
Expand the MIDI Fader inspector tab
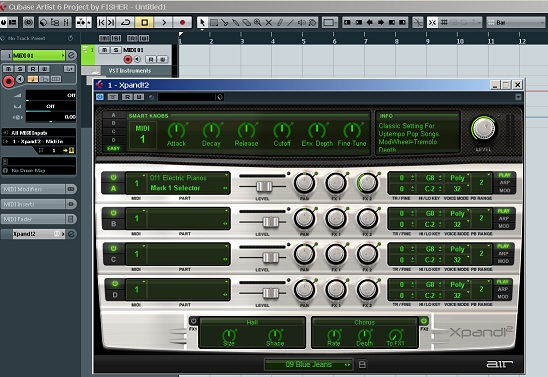pyautogui.click(x=33, y=219)
